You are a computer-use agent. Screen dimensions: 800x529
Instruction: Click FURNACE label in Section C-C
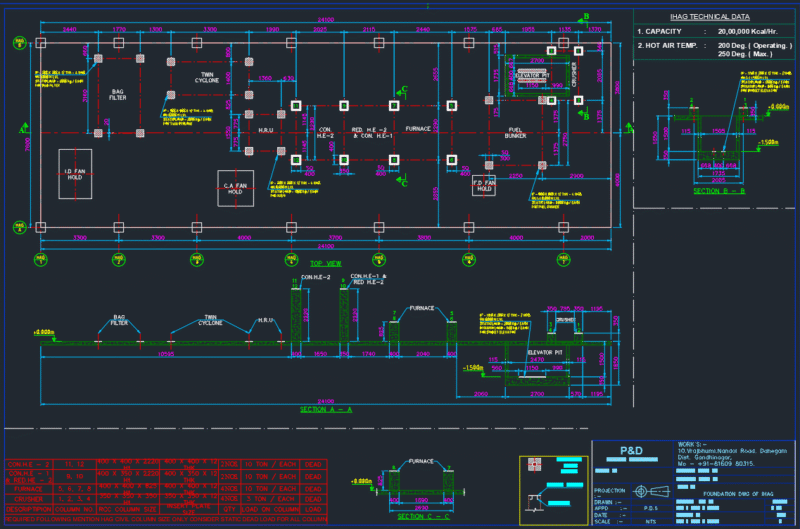(421, 461)
